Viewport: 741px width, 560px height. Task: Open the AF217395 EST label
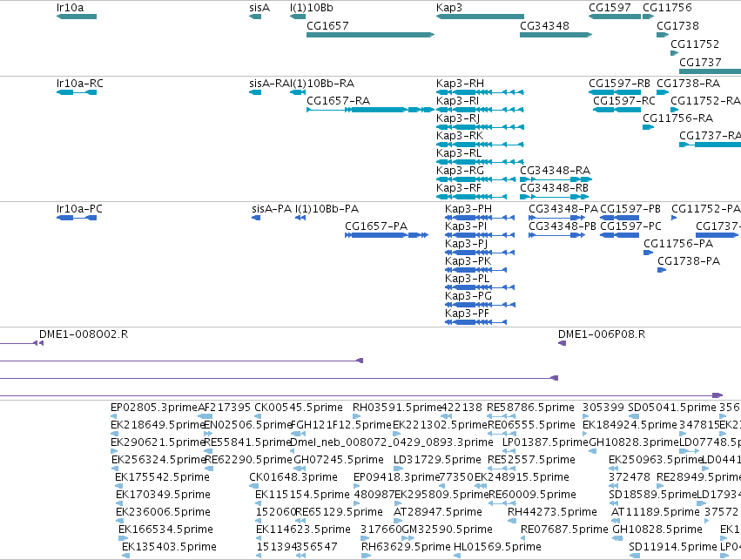(224, 408)
